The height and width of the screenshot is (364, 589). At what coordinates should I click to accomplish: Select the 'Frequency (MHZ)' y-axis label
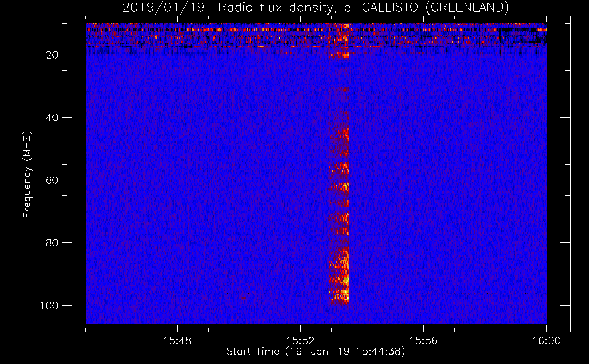click(x=27, y=175)
